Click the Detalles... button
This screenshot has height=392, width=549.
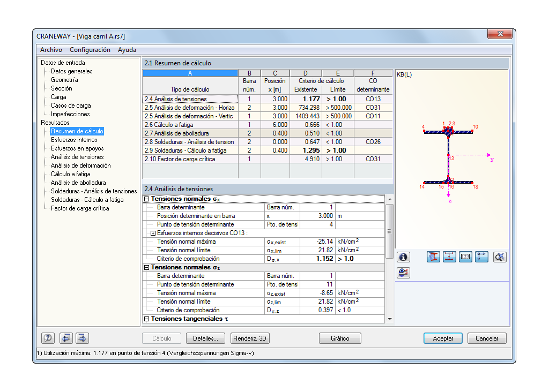[205, 338]
